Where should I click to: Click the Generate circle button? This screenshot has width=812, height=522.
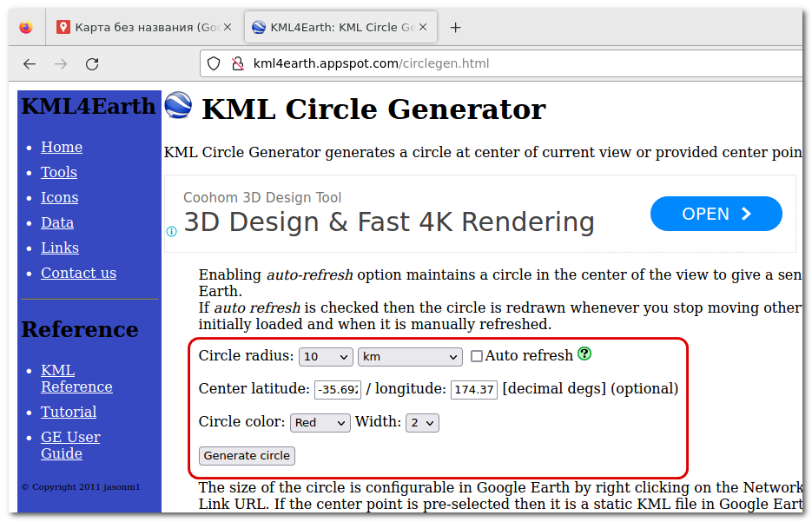click(x=247, y=456)
